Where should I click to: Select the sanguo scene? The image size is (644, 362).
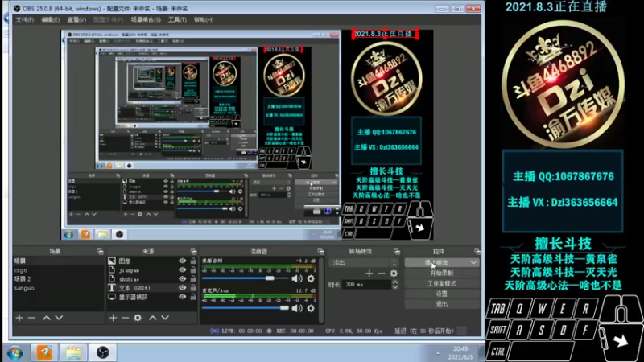[x=58, y=288]
